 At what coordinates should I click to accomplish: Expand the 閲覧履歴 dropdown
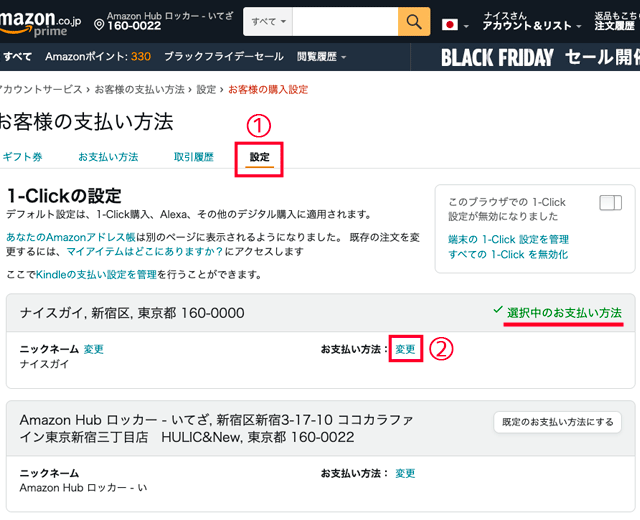pos(321,56)
